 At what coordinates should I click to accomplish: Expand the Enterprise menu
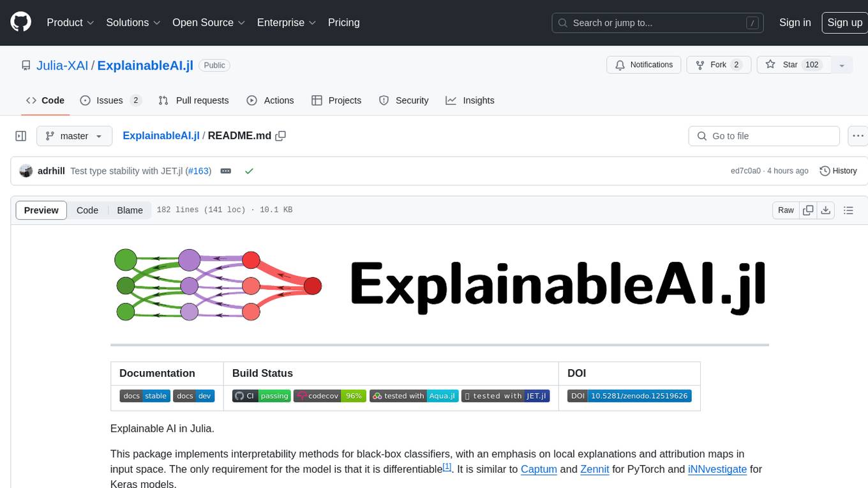[287, 22]
